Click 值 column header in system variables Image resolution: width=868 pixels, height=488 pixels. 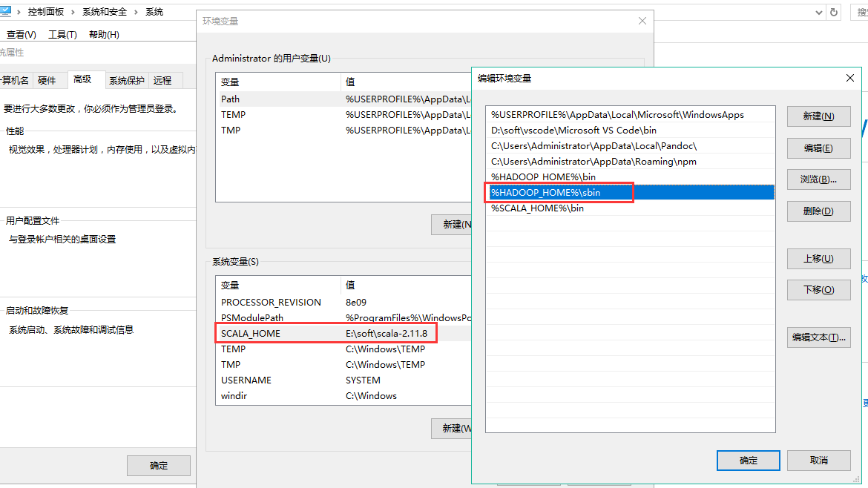click(407, 285)
